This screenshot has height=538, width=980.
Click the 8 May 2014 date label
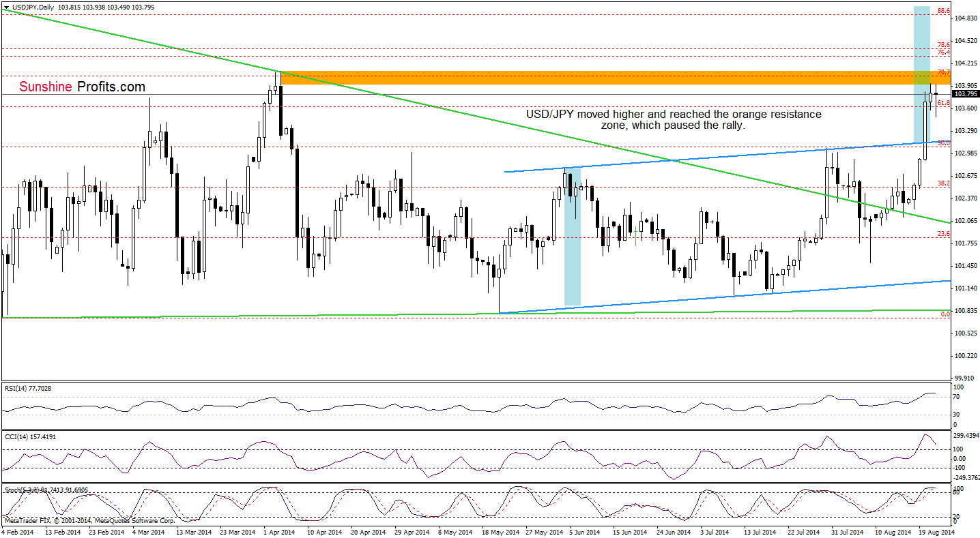(x=457, y=532)
